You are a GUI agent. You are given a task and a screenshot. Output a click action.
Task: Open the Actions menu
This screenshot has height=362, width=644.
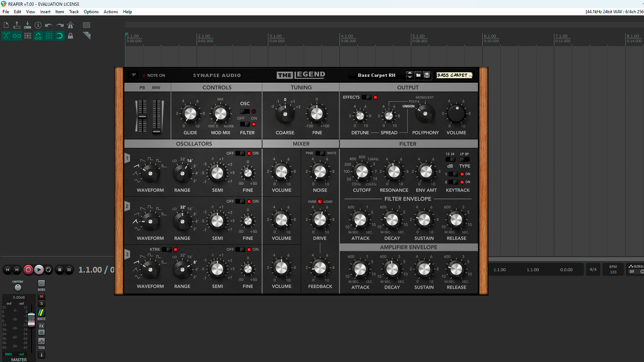coord(111,12)
